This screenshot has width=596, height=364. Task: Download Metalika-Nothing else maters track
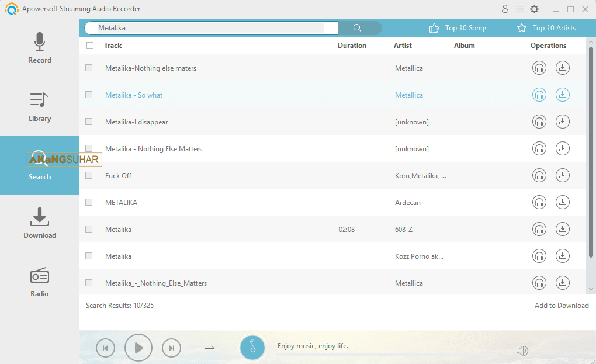(563, 68)
